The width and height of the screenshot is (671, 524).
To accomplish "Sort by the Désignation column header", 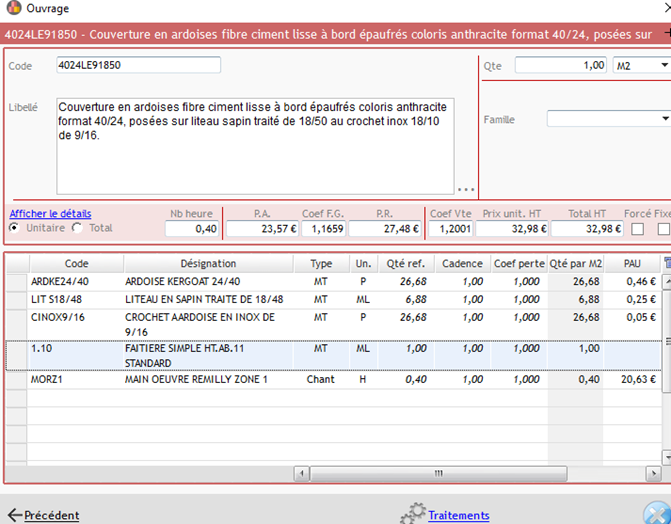I will (208, 264).
